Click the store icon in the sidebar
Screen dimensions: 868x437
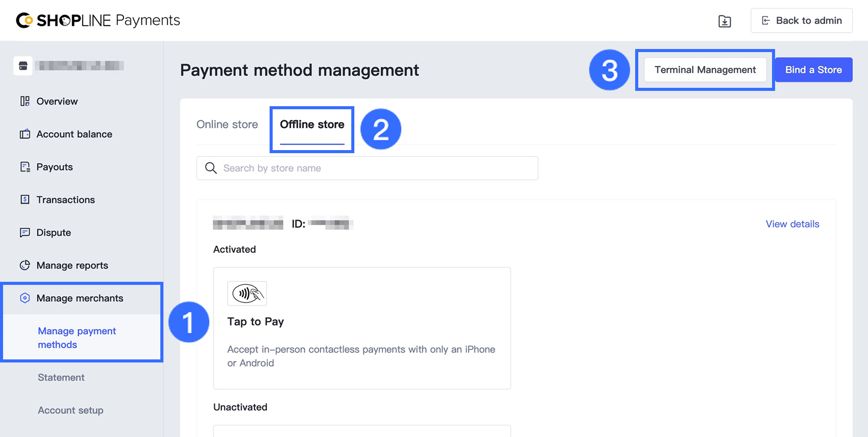point(23,66)
